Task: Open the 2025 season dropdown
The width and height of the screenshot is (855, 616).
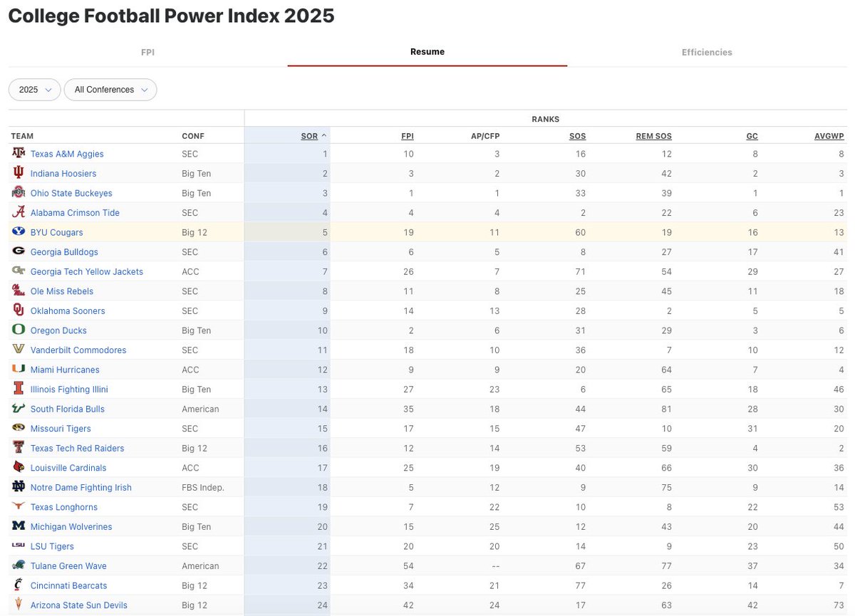Action: click(x=35, y=90)
